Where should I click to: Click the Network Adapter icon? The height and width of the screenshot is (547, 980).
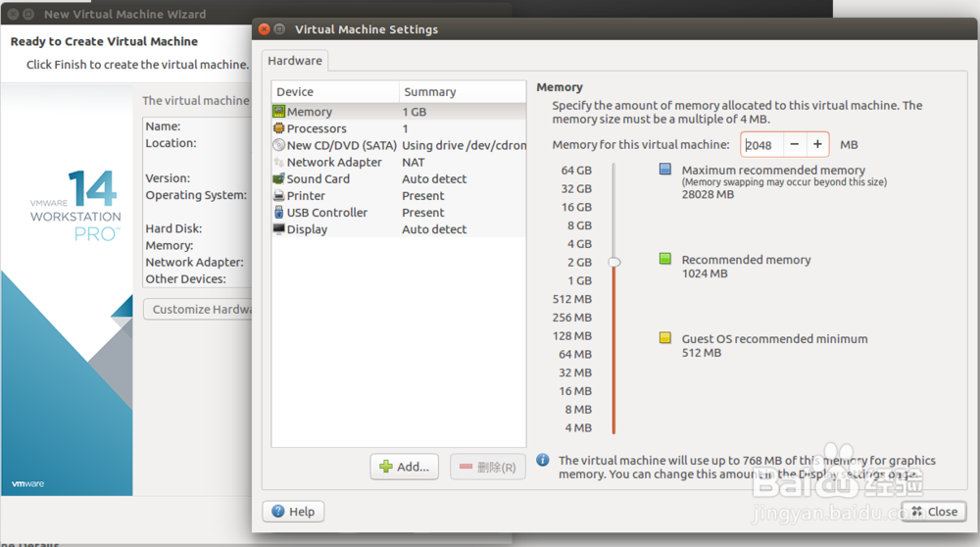pyautogui.click(x=278, y=162)
